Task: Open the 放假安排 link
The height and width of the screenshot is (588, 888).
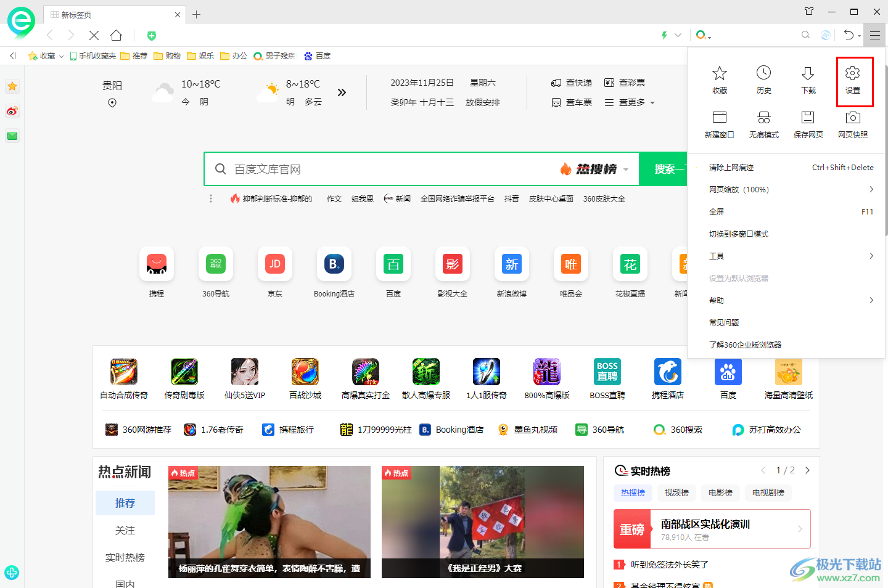Action: pyautogui.click(x=483, y=102)
